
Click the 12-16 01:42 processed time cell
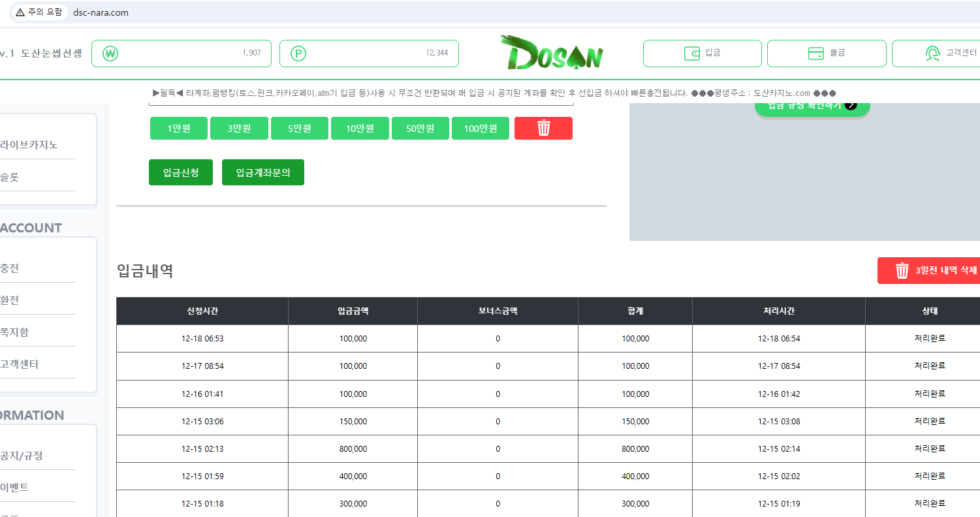coord(779,394)
